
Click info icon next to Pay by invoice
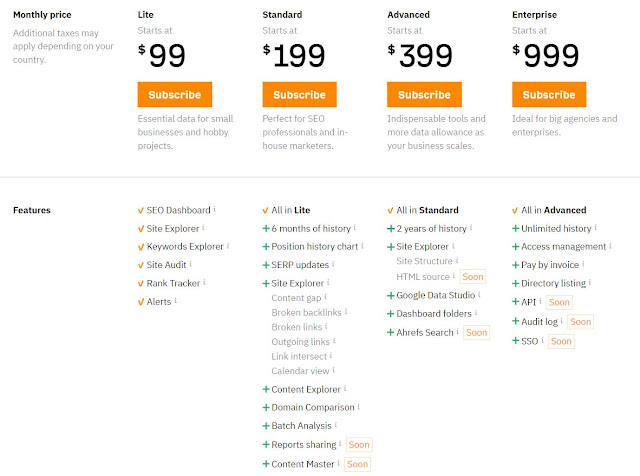click(583, 264)
